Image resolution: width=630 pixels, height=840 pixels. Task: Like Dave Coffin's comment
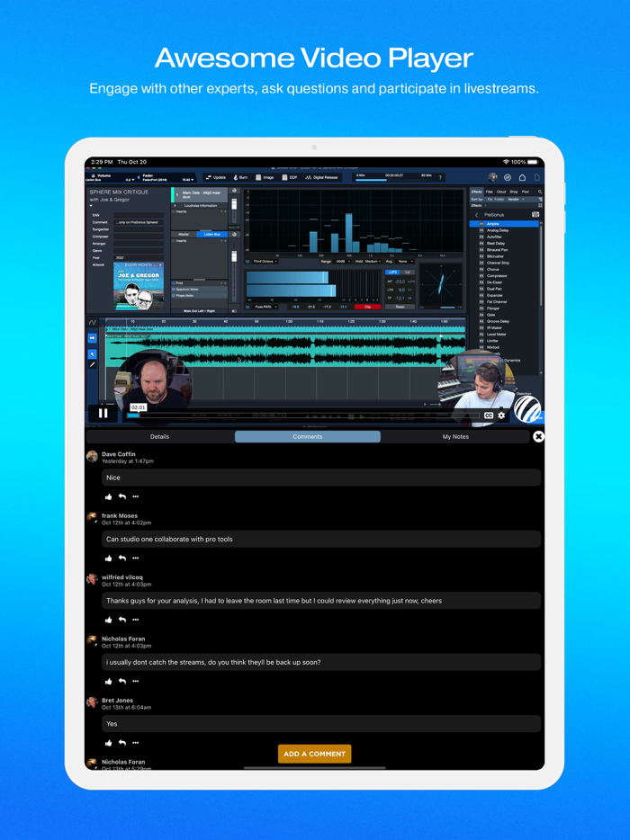[x=108, y=496]
